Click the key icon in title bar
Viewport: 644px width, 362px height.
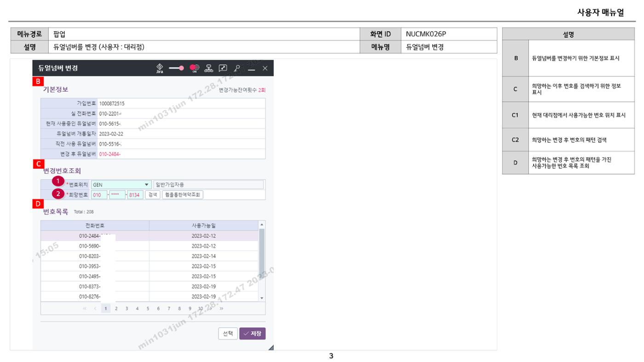237,68
